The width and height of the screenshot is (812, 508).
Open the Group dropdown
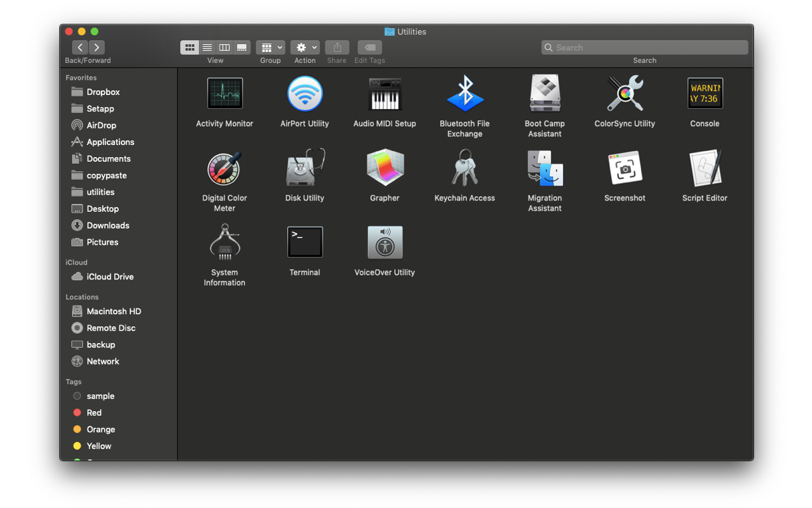click(270, 47)
